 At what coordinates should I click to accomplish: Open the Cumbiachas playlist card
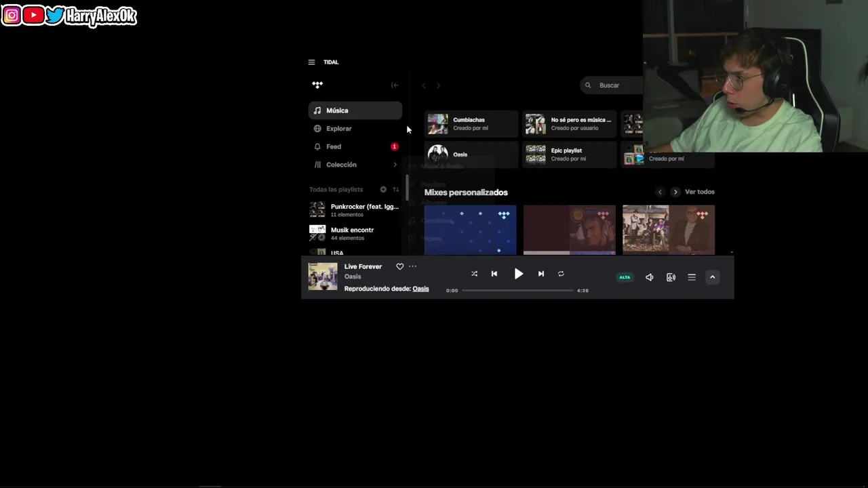click(x=471, y=123)
